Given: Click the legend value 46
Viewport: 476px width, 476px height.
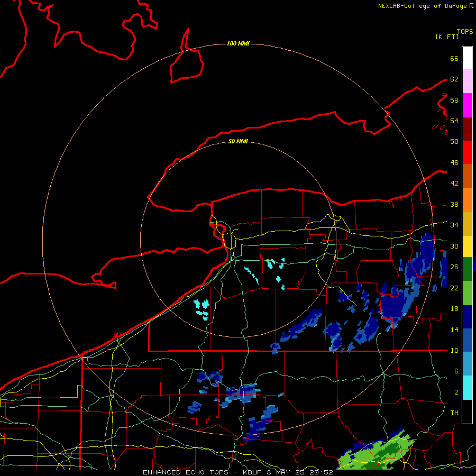Looking at the screenshot, I should tap(454, 163).
